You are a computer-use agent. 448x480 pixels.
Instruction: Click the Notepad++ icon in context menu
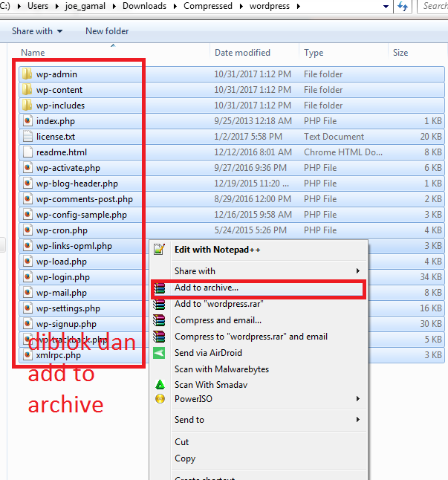click(158, 250)
